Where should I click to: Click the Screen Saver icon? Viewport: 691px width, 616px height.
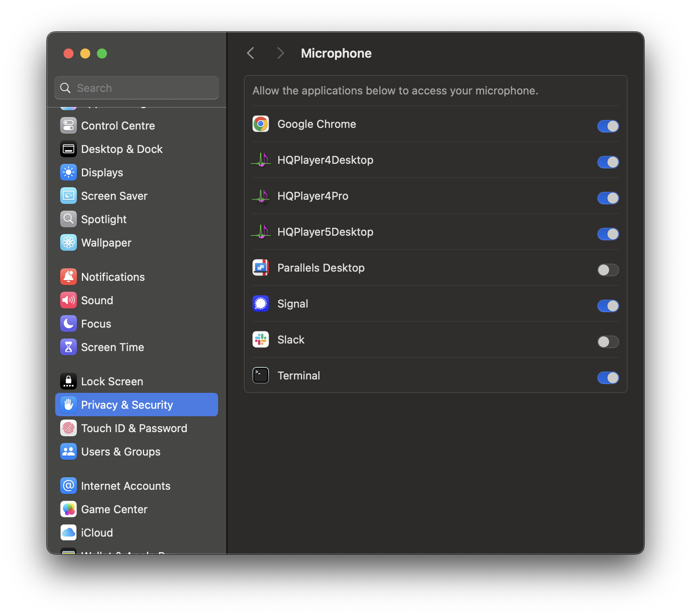pos(69,196)
